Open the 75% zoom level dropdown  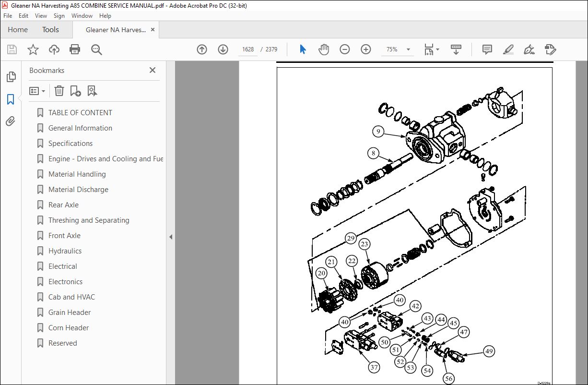pyautogui.click(x=398, y=49)
